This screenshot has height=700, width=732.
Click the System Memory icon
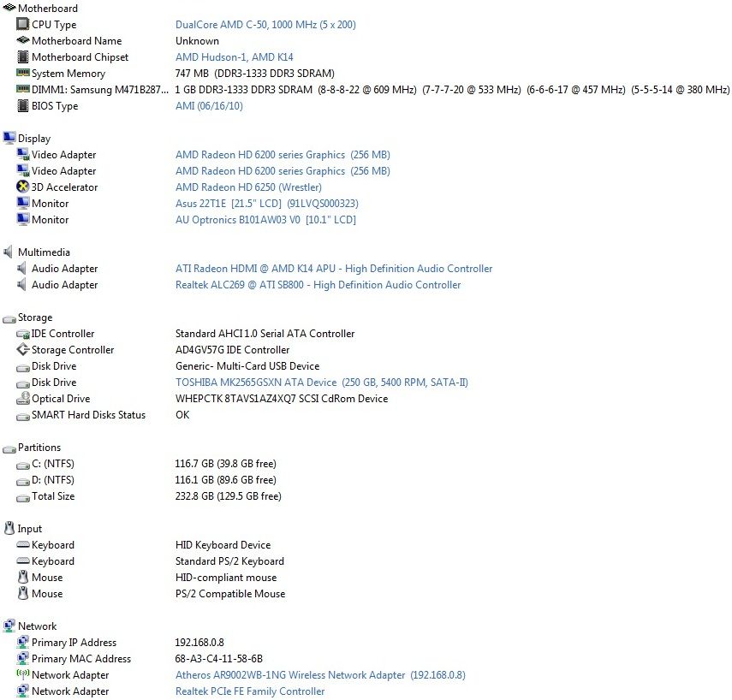point(23,74)
